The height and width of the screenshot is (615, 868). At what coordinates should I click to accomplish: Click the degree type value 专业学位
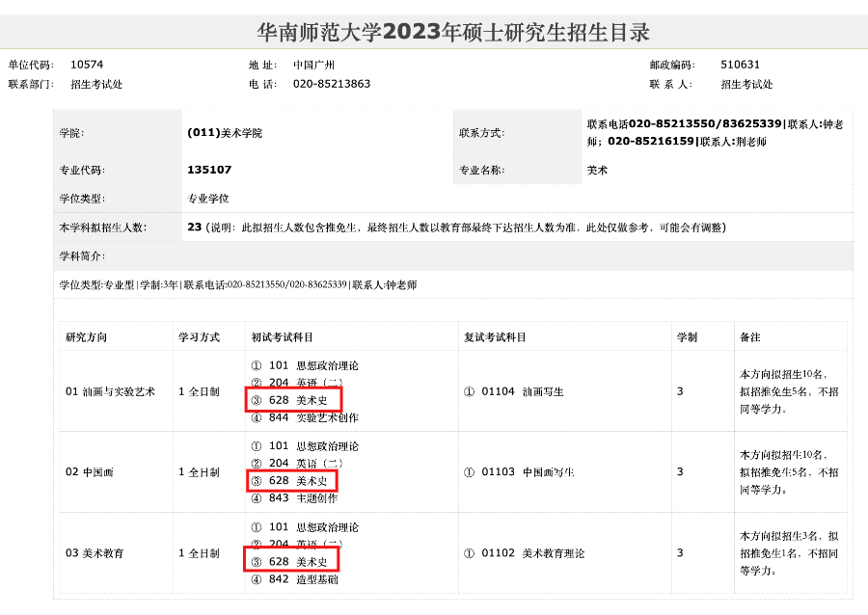[208, 199]
